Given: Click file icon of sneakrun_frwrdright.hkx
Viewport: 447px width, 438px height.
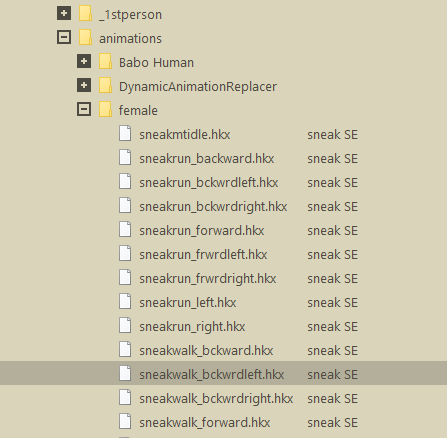Looking at the screenshot, I should coord(125,278).
